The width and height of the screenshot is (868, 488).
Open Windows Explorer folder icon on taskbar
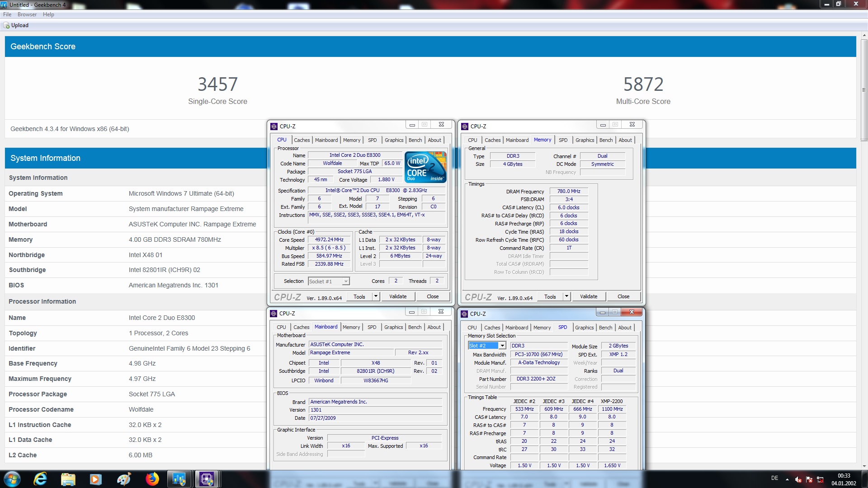point(68,479)
